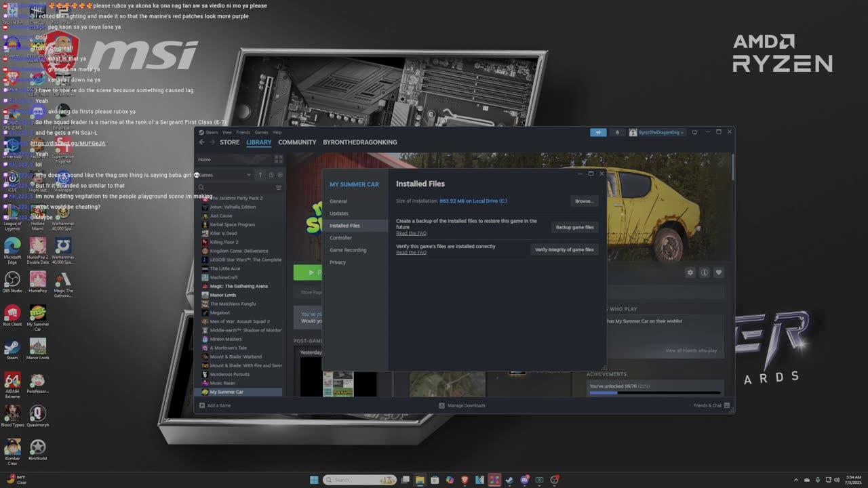Open Read the FAQ link under verify

(411, 252)
